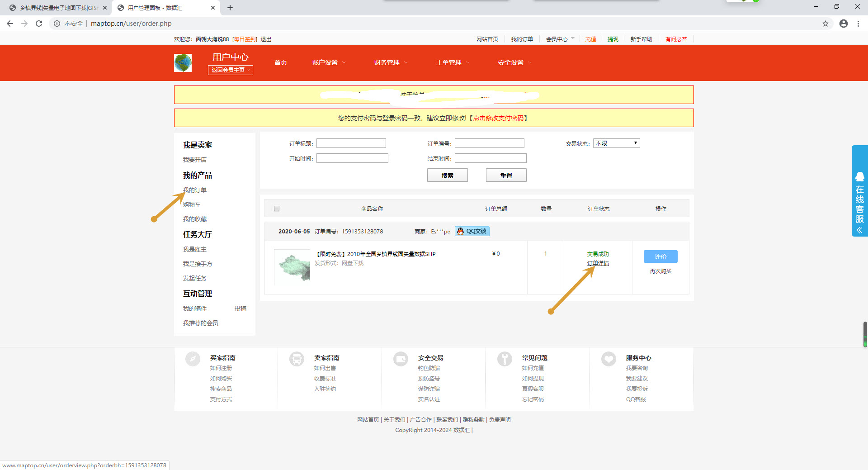Open 我是雇主 in sidebar
Screen dimensions: 868x470
195,249
